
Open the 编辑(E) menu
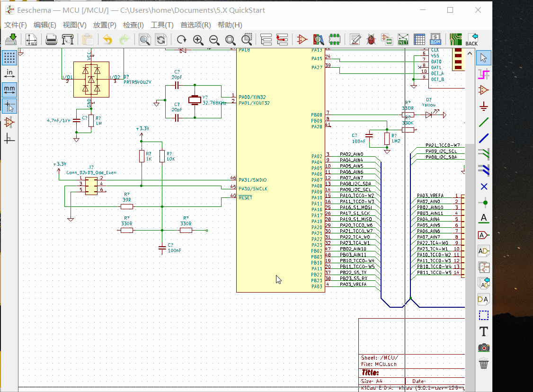pos(45,25)
